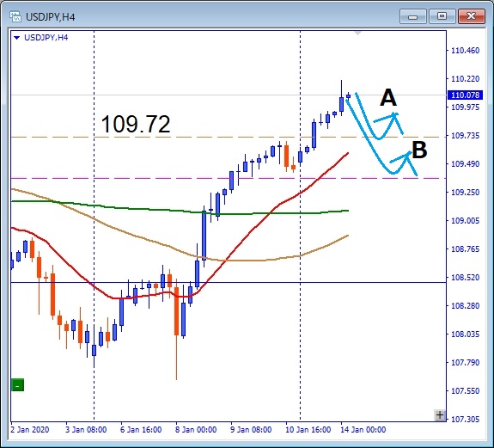This screenshot has height=448, width=494.
Task: Click the plus button at chart bottom-right
Action: tap(440, 415)
